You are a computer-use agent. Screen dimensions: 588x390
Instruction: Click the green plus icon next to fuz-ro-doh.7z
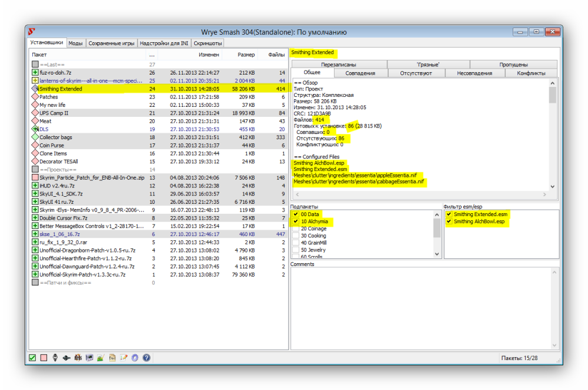pyautogui.click(x=35, y=72)
